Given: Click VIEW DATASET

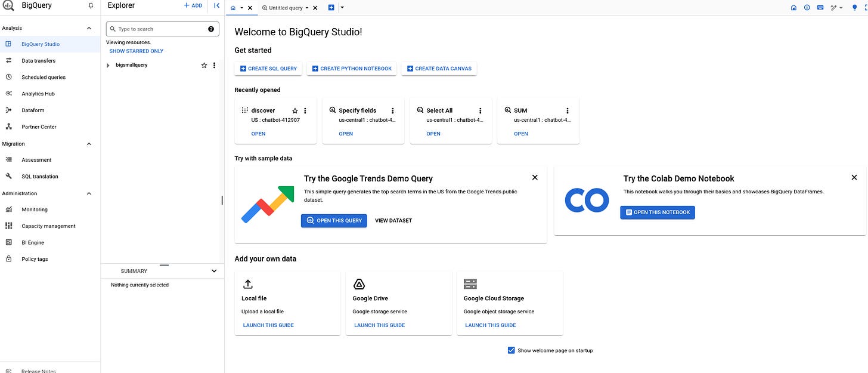Looking at the screenshot, I should tap(393, 221).
